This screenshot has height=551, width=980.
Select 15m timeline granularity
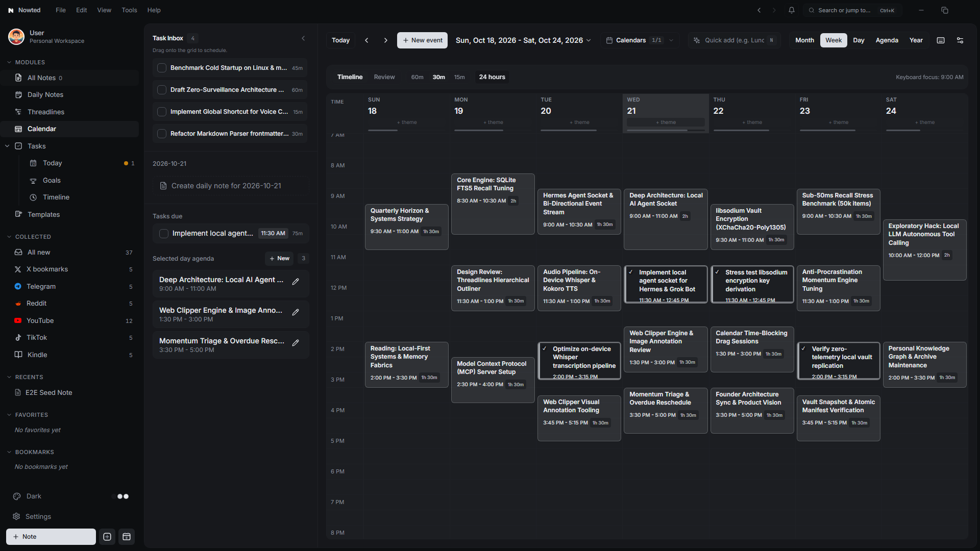459,77
